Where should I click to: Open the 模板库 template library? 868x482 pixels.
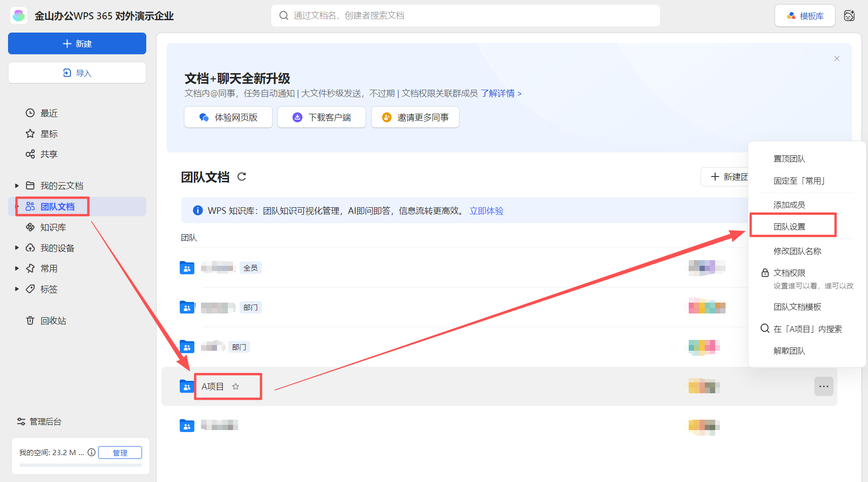coord(805,16)
